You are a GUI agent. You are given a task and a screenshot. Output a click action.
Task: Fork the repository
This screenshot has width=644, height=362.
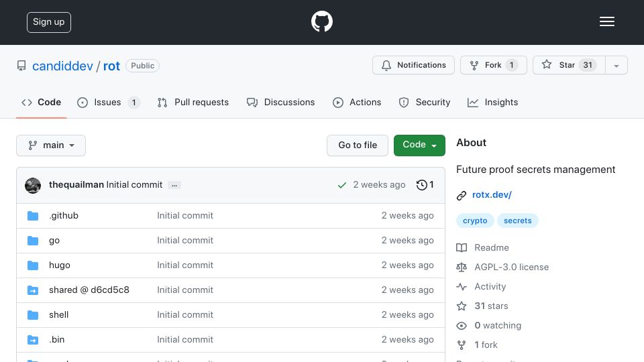tap(493, 65)
